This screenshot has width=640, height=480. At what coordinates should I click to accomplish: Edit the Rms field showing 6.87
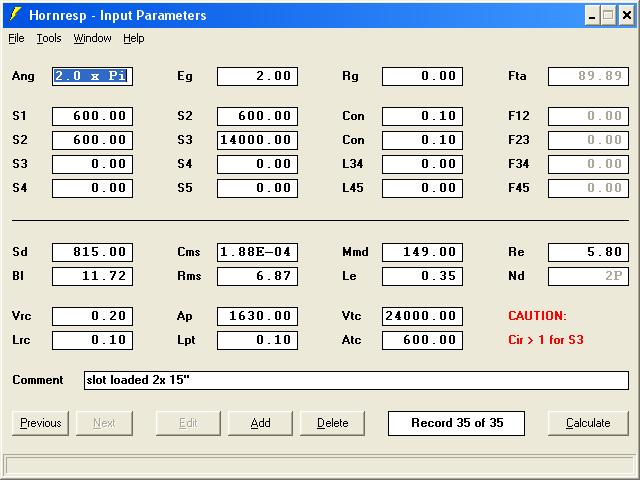(257, 276)
